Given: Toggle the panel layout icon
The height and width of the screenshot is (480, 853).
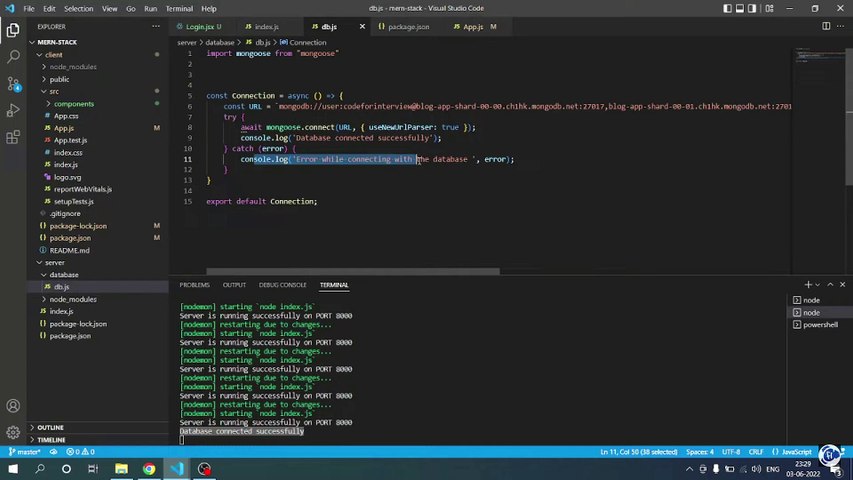Looking at the screenshot, I should click(x=740, y=9).
